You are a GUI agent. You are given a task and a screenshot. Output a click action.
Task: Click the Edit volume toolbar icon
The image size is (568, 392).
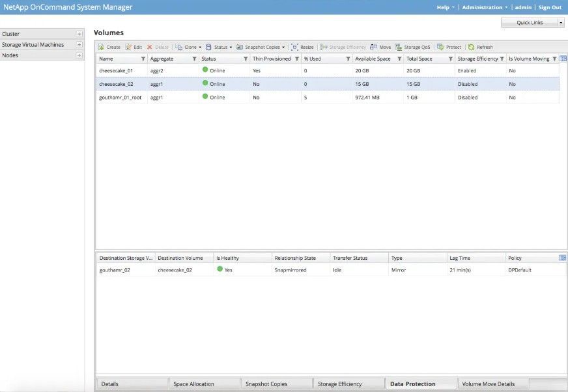(128, 48)
